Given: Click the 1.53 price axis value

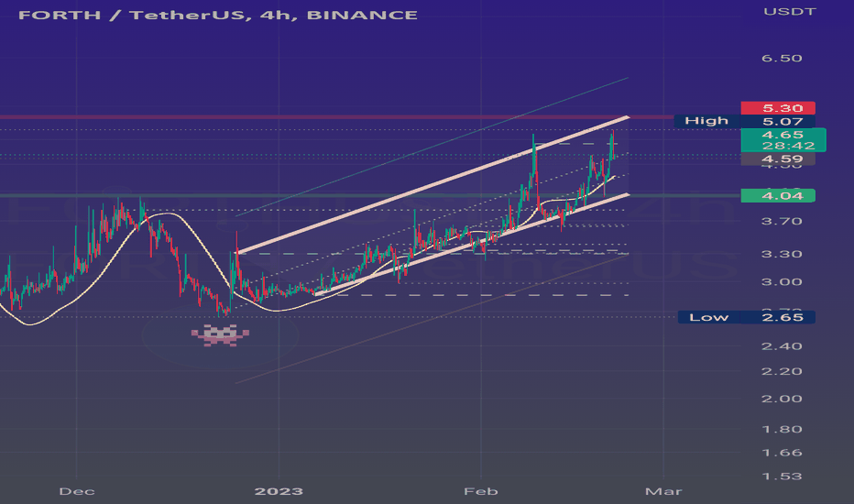Looking at the screenshot, I should (x=782, y=477).
